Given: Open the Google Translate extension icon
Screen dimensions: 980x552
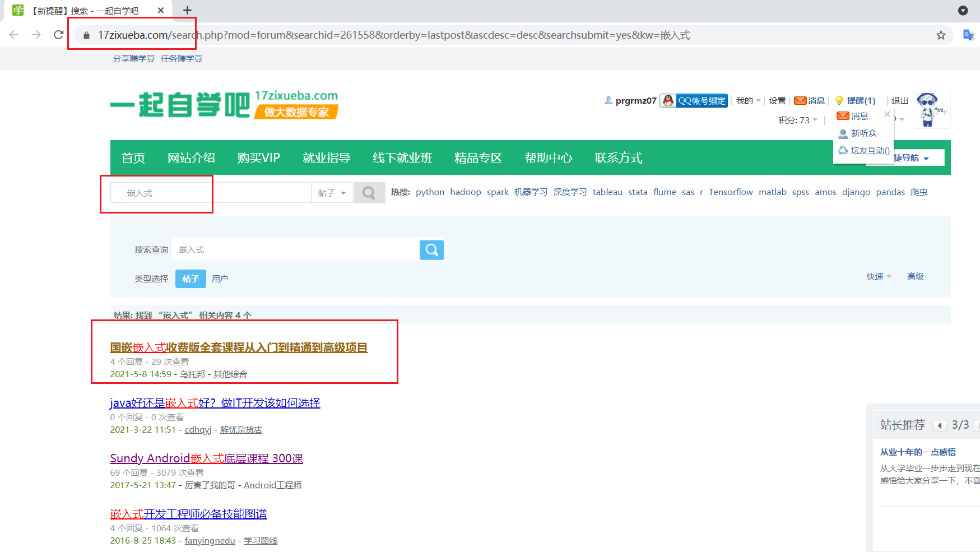Looking at the screenshot, I should (x=968, y=35).
